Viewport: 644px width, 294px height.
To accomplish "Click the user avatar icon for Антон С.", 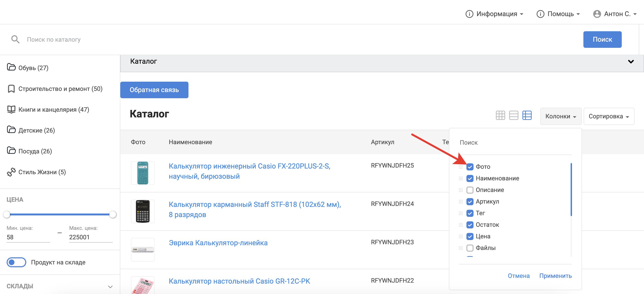I will coord(597,14).
